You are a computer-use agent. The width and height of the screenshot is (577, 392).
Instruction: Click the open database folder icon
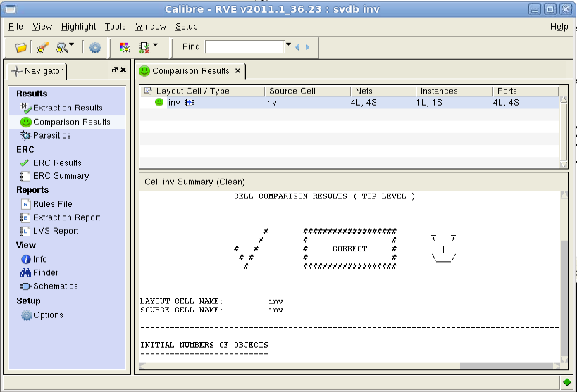[20, 47]
